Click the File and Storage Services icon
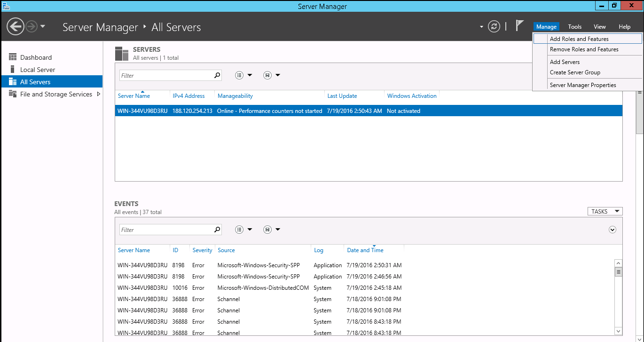The height and width of the screenshot is (342, 644). pos(13,94)
